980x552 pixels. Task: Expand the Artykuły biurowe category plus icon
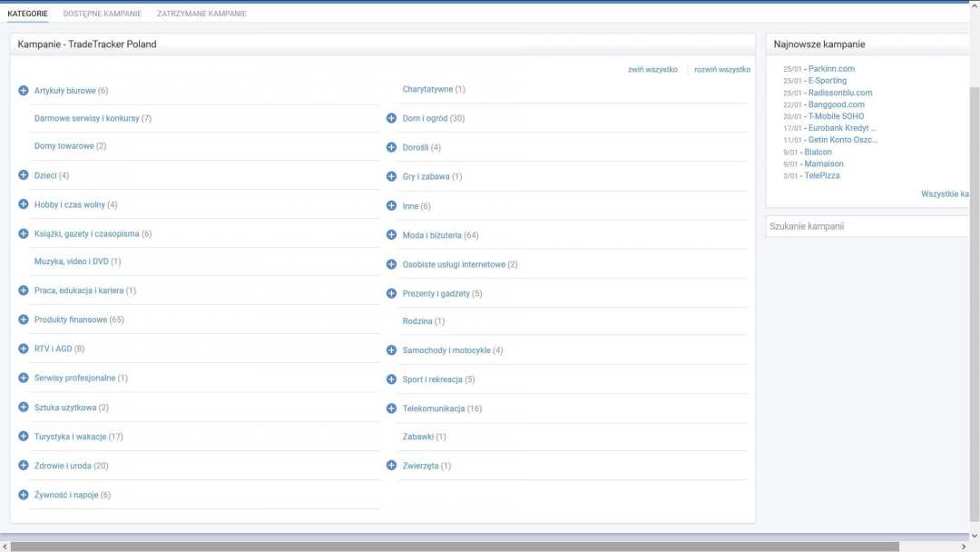[24, 91]
